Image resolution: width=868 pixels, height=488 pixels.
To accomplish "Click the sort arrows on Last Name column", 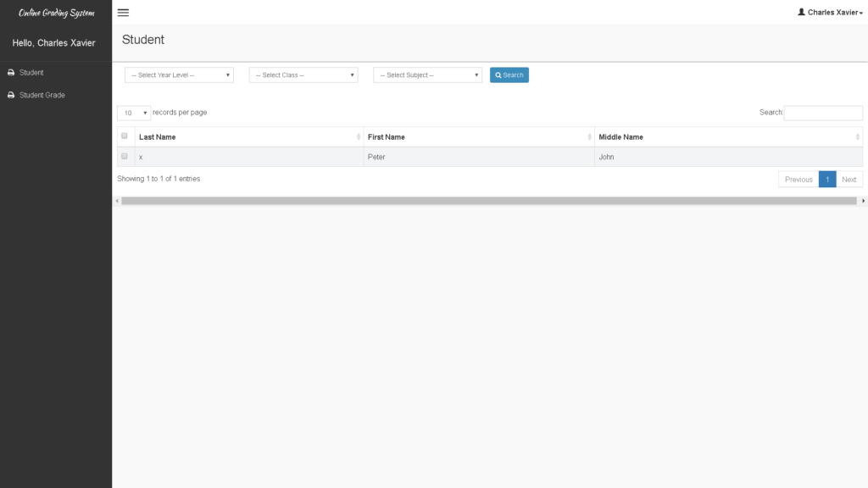I will [x=359, y=136].
